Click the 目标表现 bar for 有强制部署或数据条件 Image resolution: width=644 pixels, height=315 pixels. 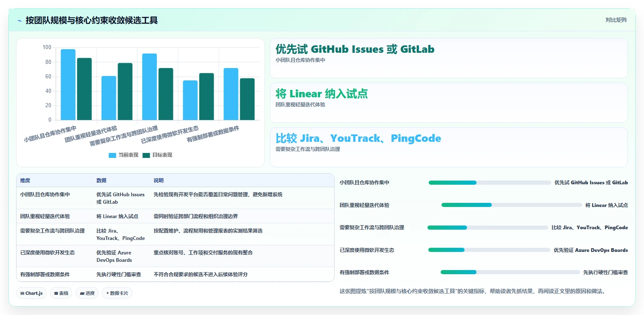(247, 99)
